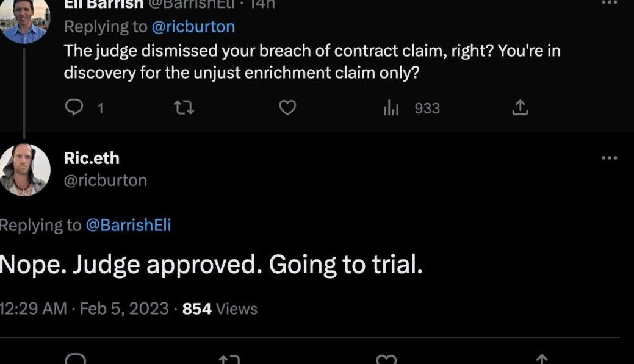Open Ric.eth's profile avatar

pos(25,170)
